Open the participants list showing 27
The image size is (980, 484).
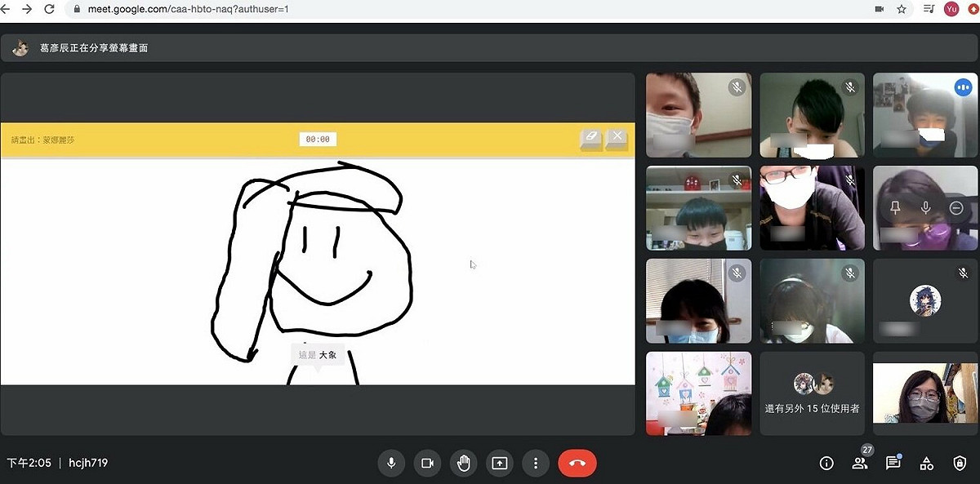coord(860,463)
